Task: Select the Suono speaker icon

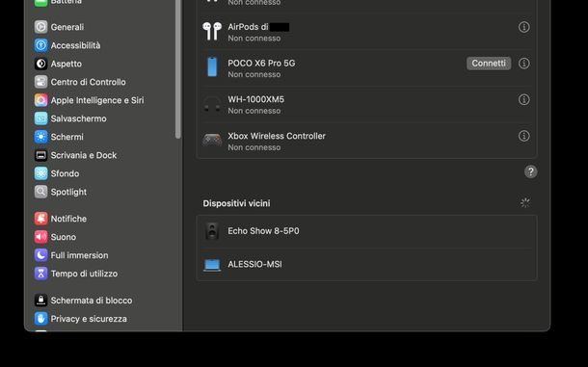Action: [40, 237]
